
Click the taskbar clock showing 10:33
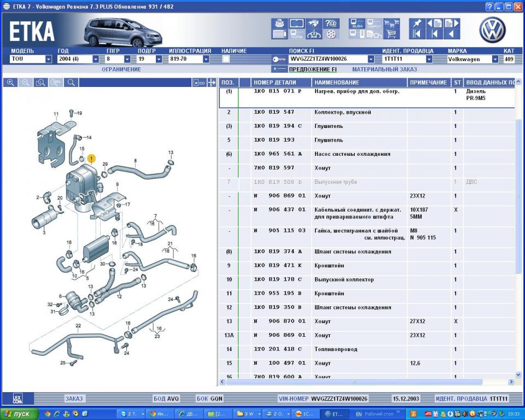(514, 414)
